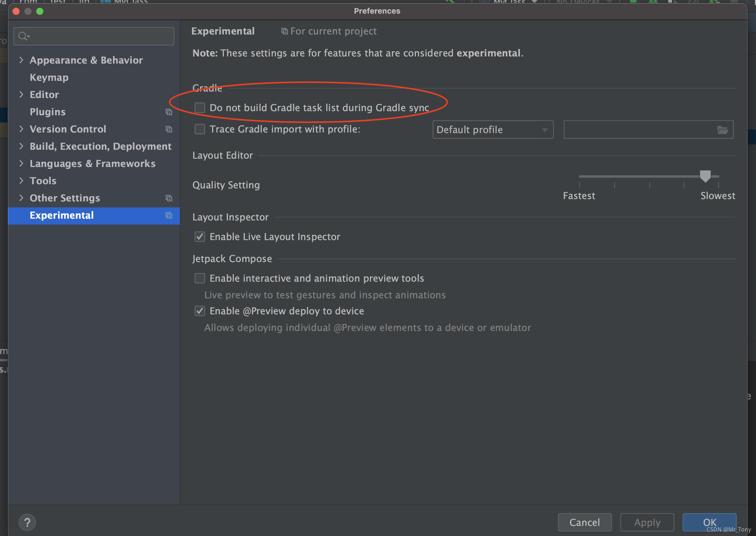Expand the Build, Execution, Deployment node
The image size is (756, 536).
tap(21, 146)
